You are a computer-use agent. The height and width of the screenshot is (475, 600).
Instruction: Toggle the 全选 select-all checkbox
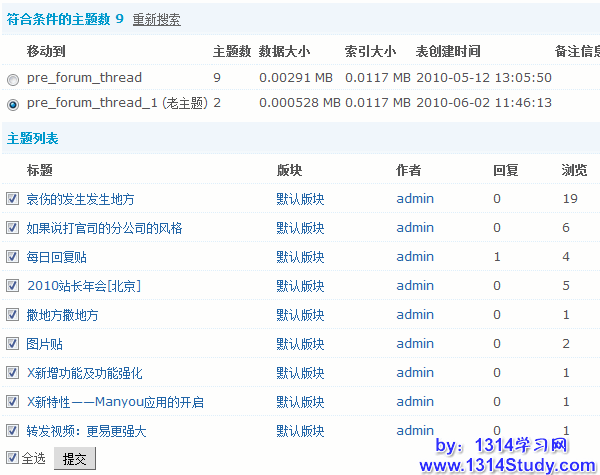point(12,459)
